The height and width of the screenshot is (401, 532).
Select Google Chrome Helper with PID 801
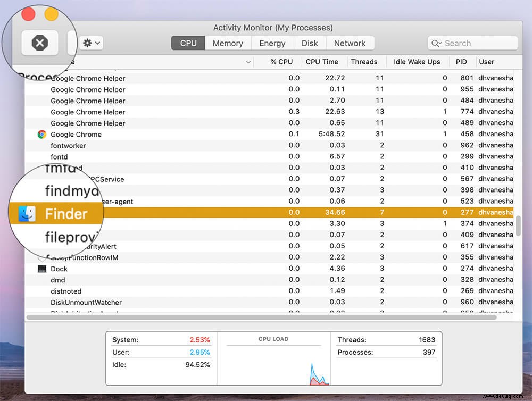point(269,78)
